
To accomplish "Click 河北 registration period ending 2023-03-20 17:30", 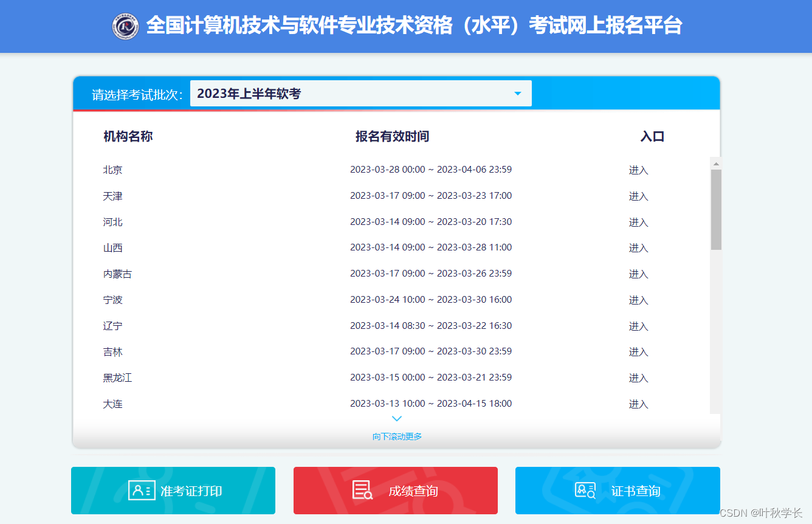I will 431,222.
